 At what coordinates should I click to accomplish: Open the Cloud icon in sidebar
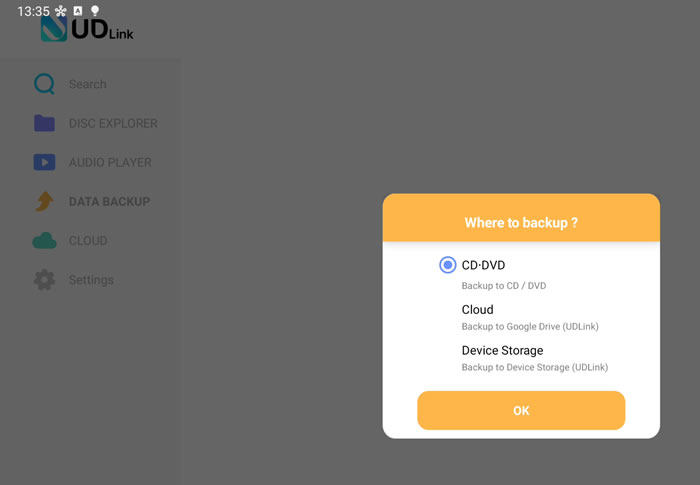tap(44, 240)
